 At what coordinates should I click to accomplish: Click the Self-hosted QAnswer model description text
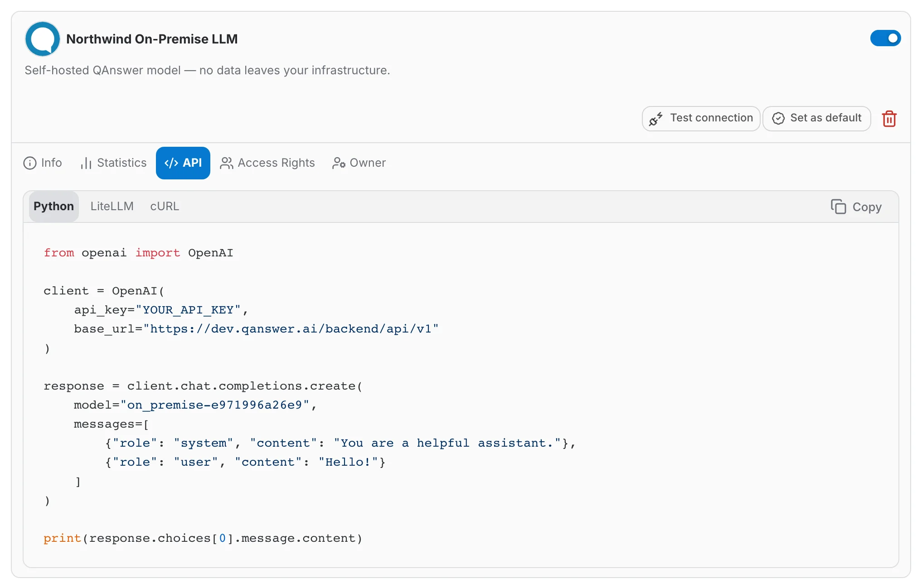pyautogui.click(x=207, y=71)
